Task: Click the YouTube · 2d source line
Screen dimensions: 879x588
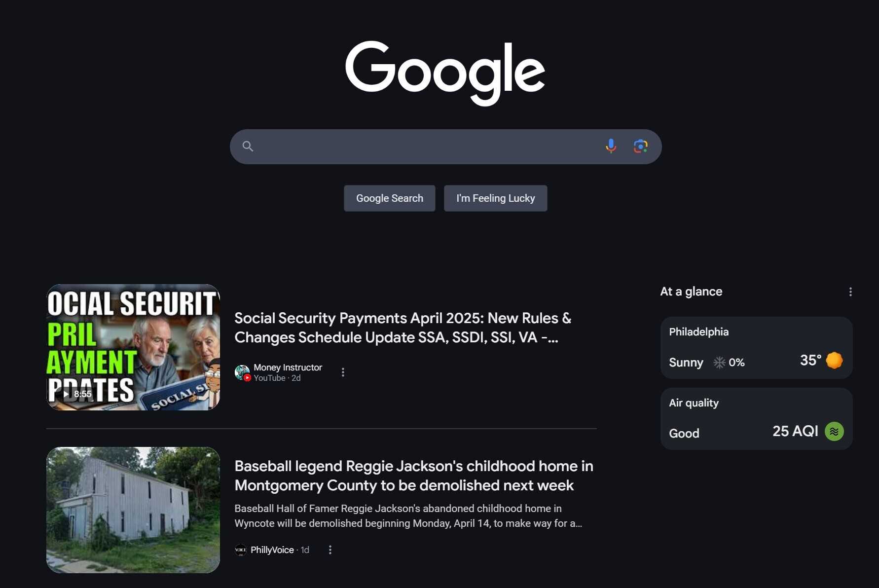Action: coord(277,378)
